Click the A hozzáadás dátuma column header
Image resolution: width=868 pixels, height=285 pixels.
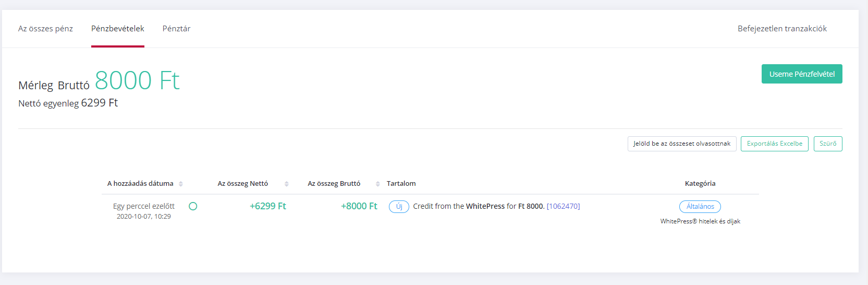point(140,184)
